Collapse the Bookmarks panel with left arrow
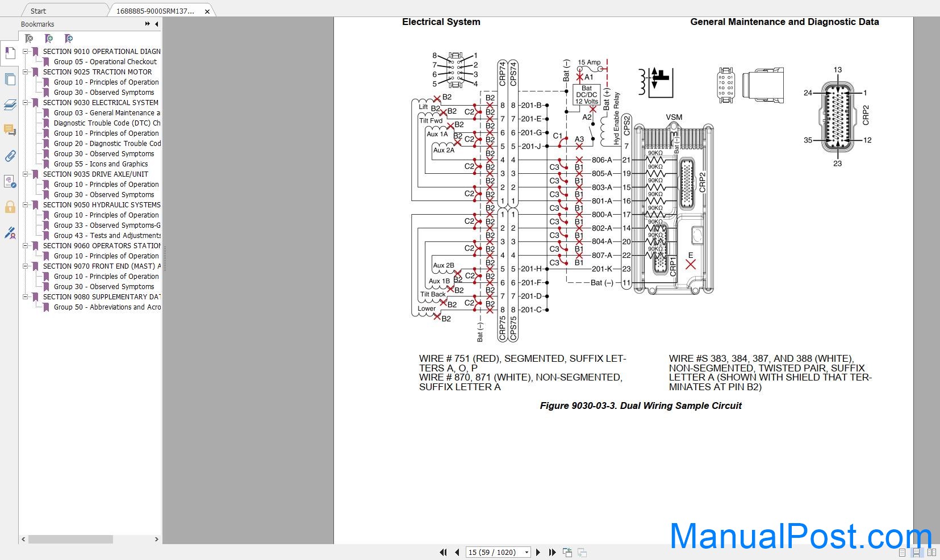Screen dimensions: 940x560 pos(157,24)
